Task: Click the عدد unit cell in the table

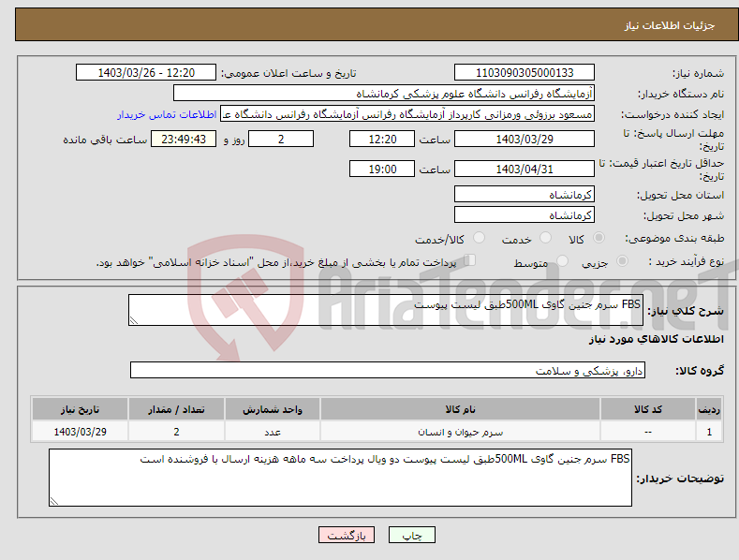Action: tap(273, 432)
